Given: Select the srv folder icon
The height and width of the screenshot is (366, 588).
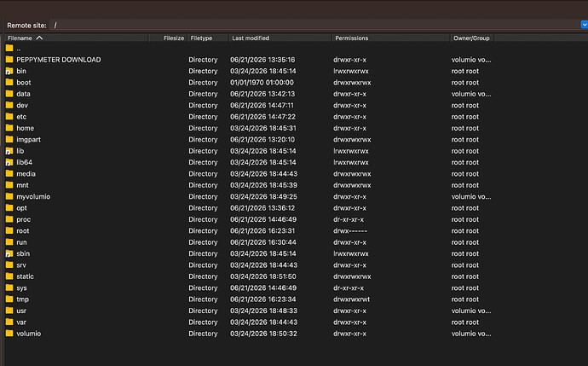Looking at the screenshot, I should 9,265.
